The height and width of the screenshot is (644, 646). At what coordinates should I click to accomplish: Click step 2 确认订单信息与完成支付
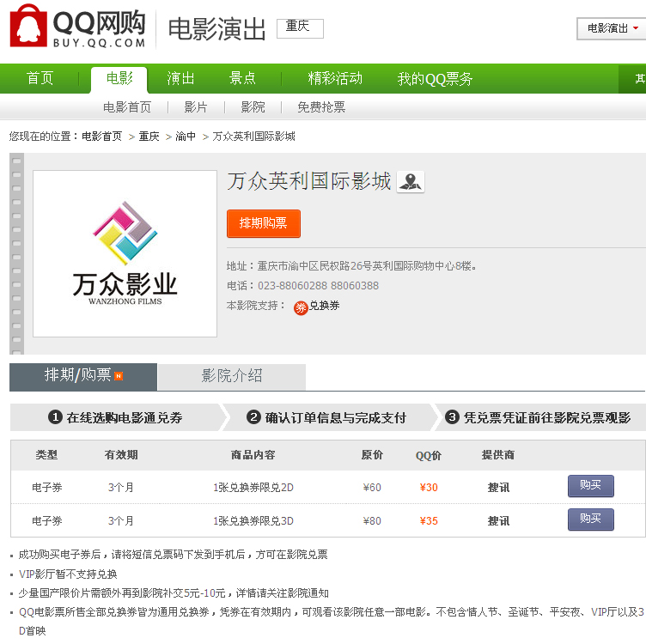pyautogui.click(x=326, y=417)
